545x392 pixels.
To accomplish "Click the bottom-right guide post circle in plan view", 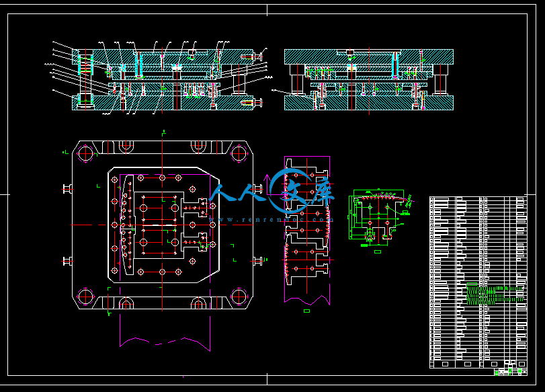I will 239,296.
